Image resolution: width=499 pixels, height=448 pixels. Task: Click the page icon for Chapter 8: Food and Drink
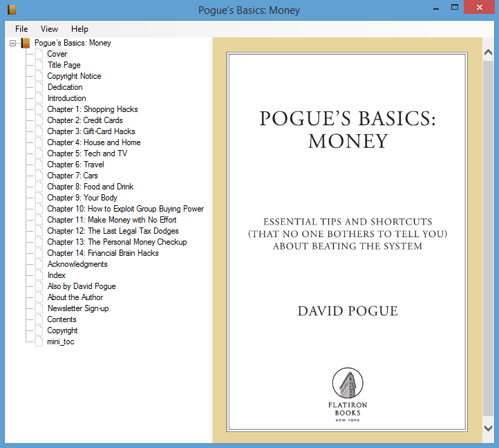[39, 187]
